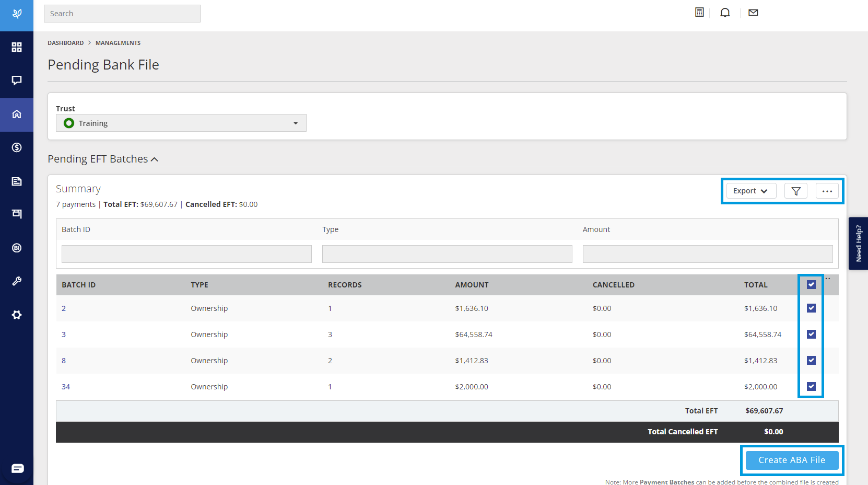868x485 pixels.
Task: Open the wrench tools sidebar icon
Action: 17,281
